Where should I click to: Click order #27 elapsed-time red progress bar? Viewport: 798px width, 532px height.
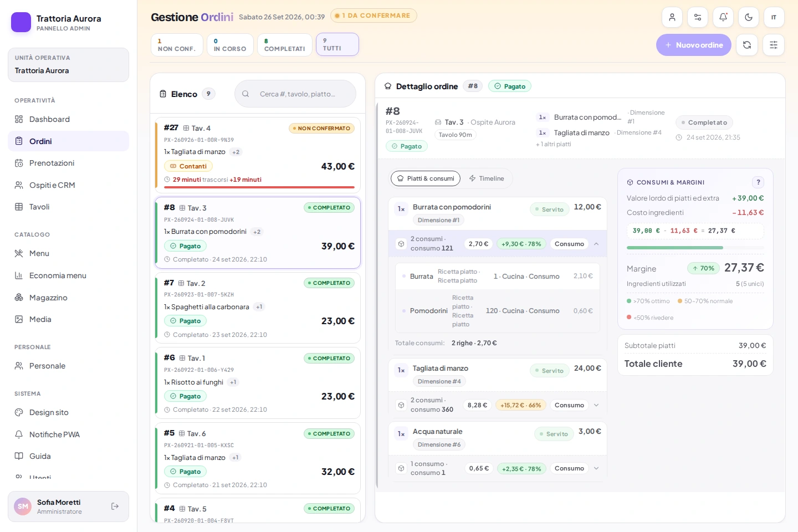point(259,187)
